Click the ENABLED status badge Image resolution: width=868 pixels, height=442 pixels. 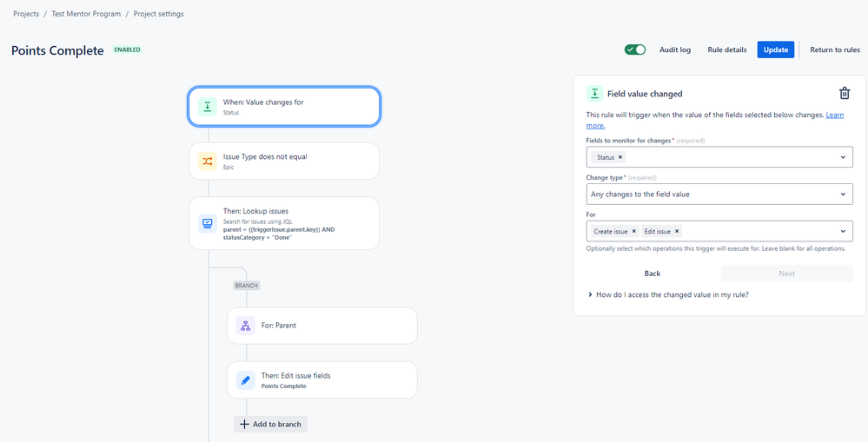click(x=128, y=49)
